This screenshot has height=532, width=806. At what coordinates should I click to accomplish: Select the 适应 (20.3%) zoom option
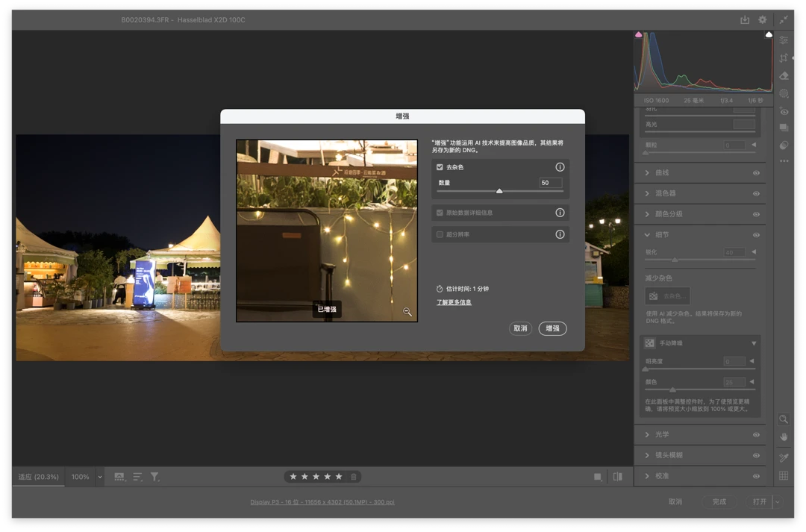(x=39, y=477)
